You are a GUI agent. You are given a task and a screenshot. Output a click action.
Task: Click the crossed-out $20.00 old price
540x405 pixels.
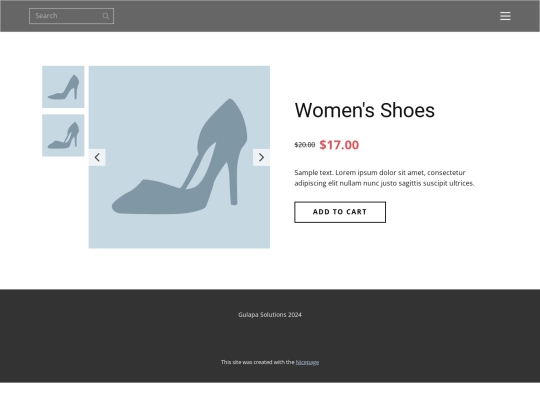click(305, 145)
